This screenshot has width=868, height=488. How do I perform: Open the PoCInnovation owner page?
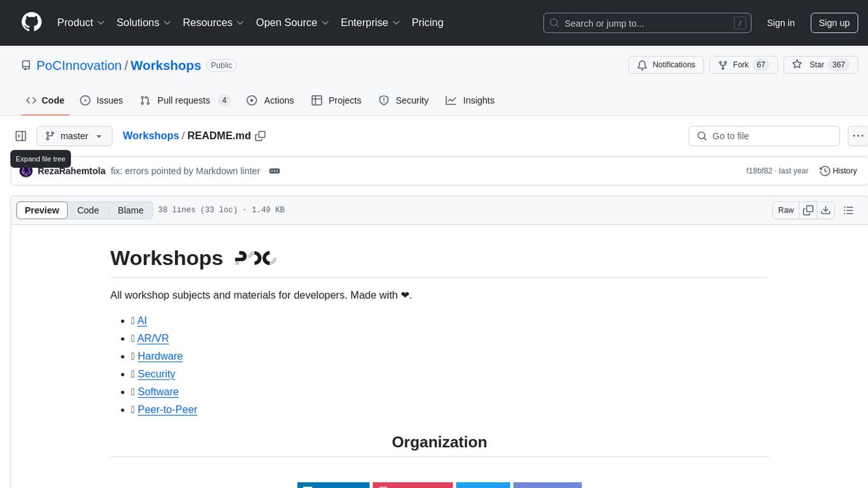[79, 66]
